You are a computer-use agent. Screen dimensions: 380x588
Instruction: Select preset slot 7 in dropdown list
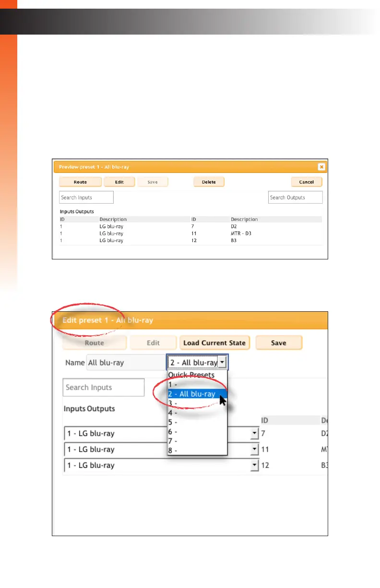197,441
